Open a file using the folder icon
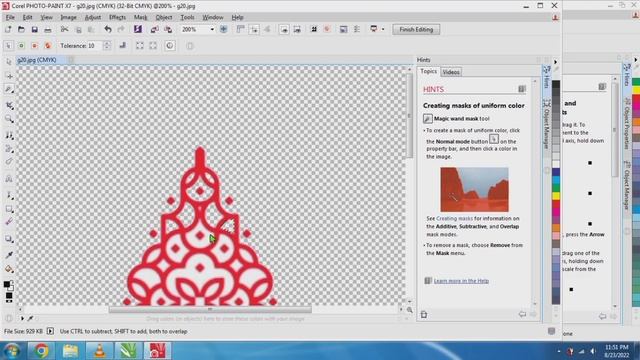The image size is (640, 360). pyautogui.click(x=21, y=29)
